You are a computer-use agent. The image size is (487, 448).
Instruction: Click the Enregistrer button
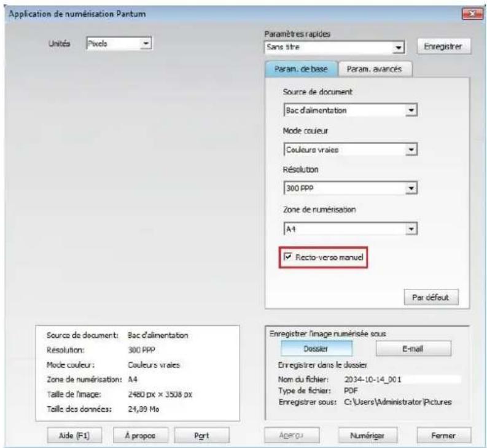point(443,46)
